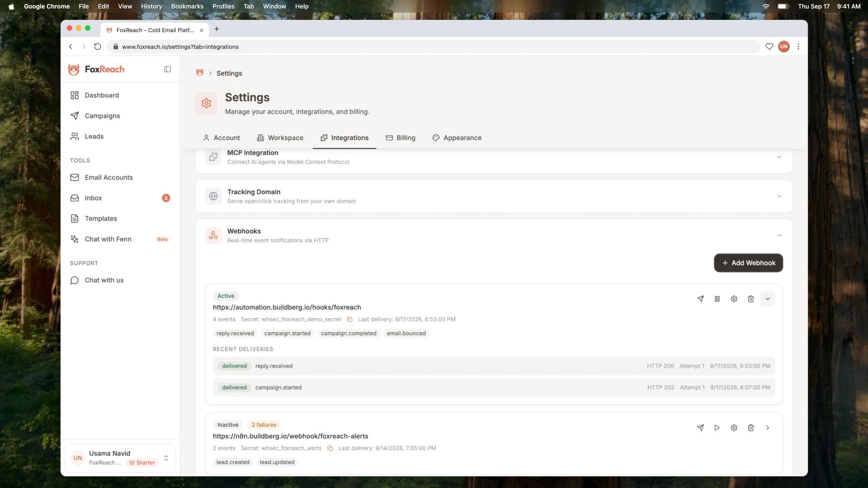Viewport: 868px width, 488px height.
Task: Open the delivered campaign.started delivery row
Action: pos(493,388)
